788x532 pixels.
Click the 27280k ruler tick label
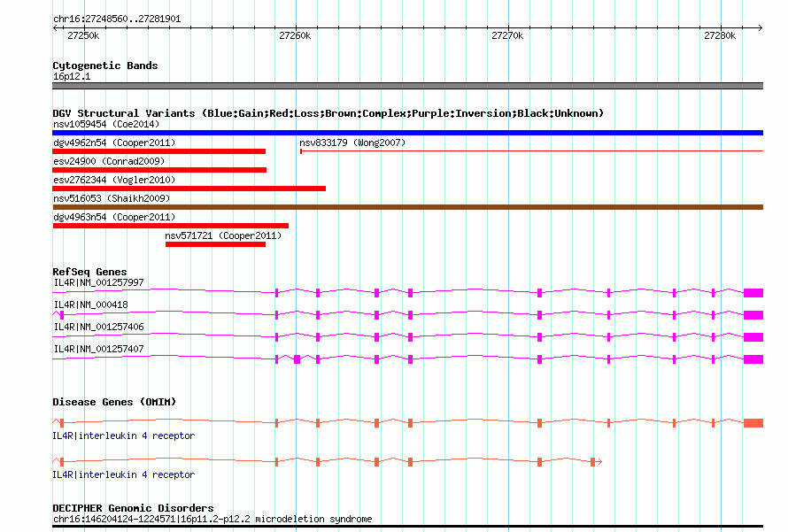point(720,35)
